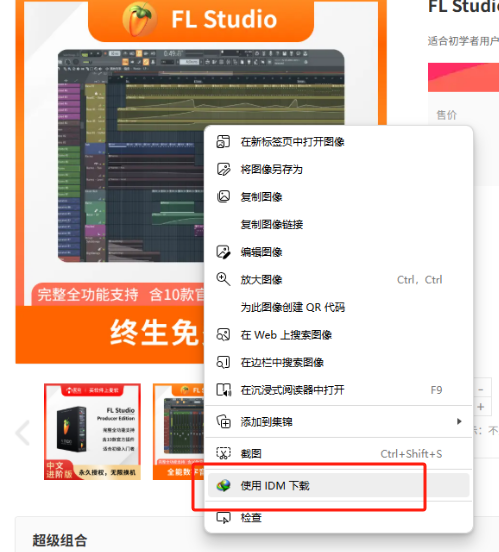Select 复制图像 in the context menu
This screenshot has width=499, height=552.
coord(338,197)
